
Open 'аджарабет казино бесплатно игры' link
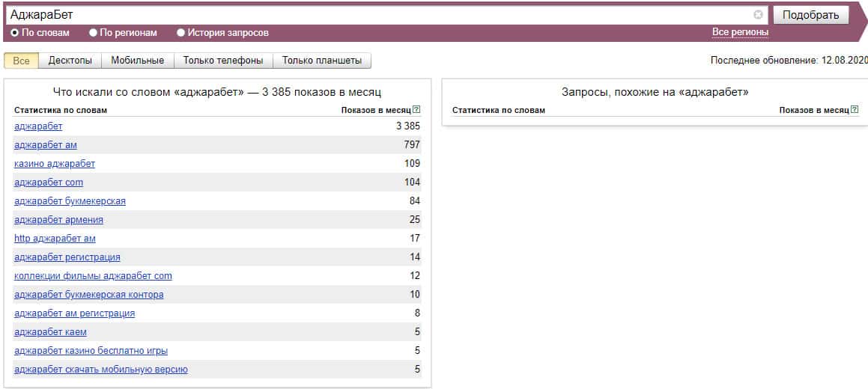click(x=91, y=351)
